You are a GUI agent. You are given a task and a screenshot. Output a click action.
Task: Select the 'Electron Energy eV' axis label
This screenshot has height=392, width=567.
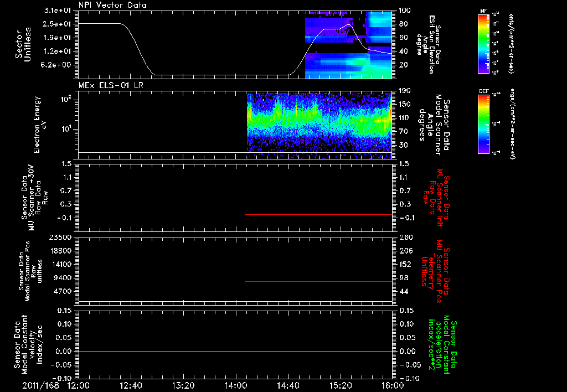[x=40, y=125]
